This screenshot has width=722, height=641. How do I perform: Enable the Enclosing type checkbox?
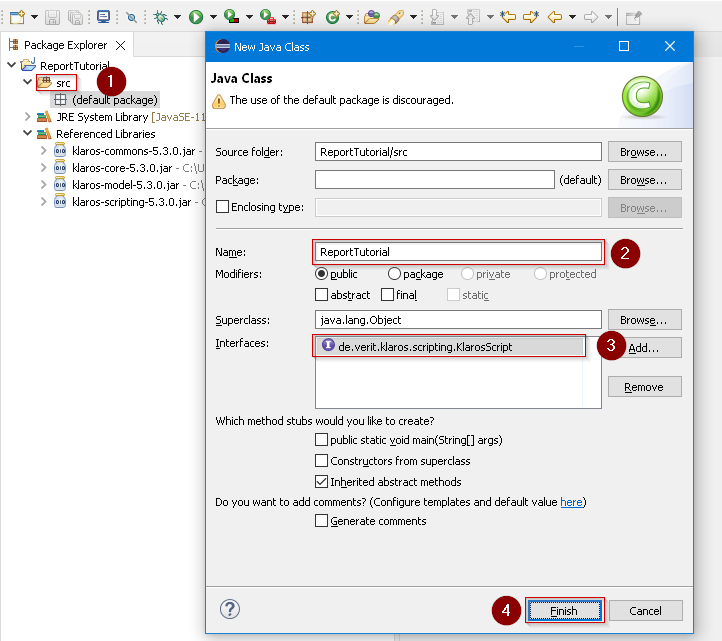222,206
